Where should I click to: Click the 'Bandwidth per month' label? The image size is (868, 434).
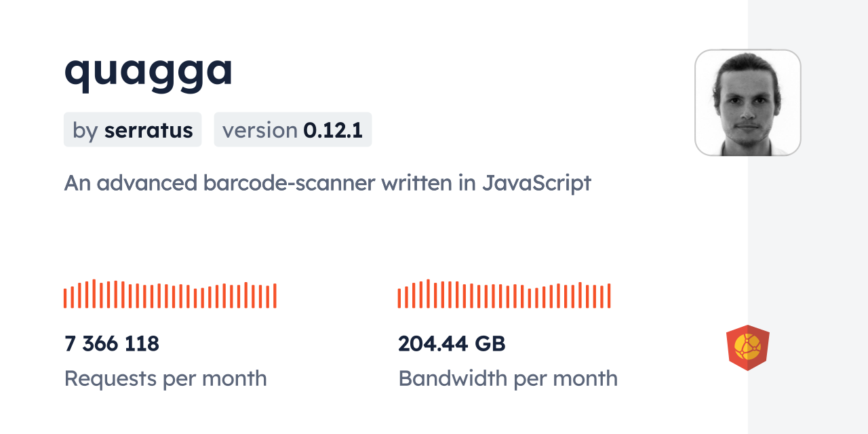tap(508, 378)
